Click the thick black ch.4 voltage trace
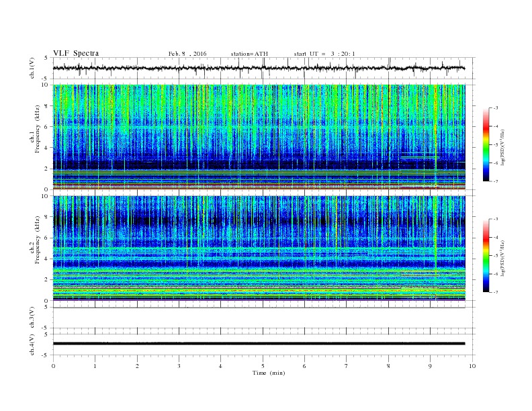The image size is (532, 411). click(x=259, y=344)
